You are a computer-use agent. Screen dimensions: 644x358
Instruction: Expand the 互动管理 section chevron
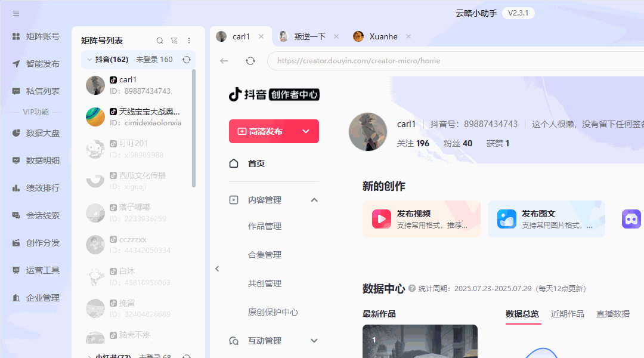(314, 341)
